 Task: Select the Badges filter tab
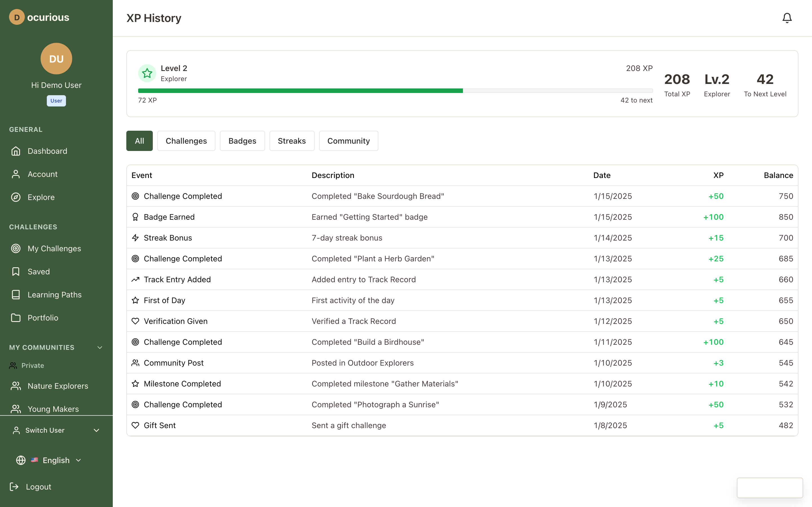click(x=242, y=141)
